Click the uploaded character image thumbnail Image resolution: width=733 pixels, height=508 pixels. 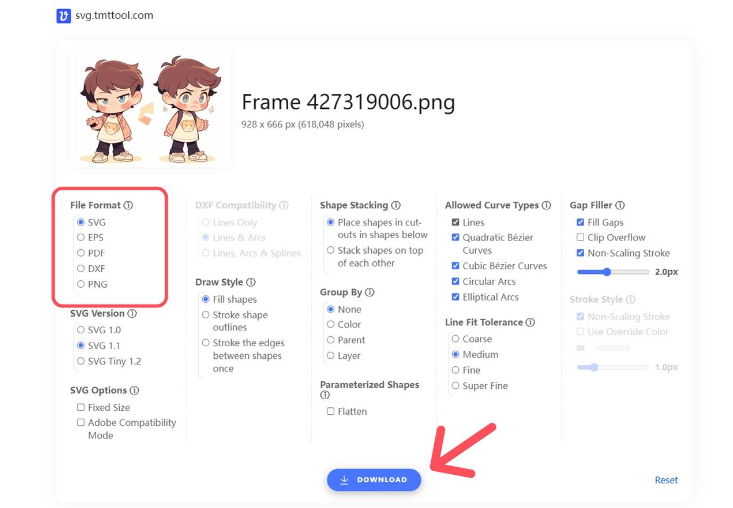151,109
